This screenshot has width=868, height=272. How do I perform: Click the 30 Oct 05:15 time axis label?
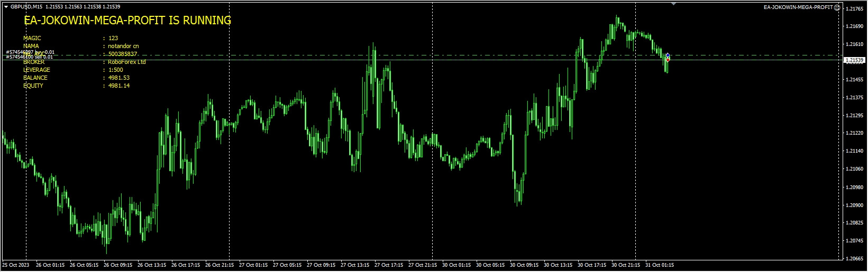490,265
